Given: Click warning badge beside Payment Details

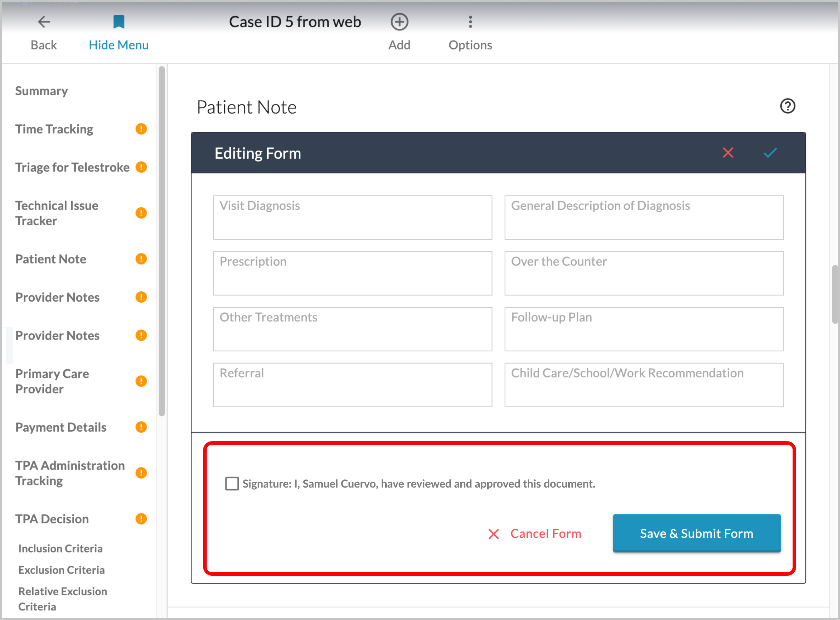Looking at the screenshot, I should tap(141, 427).
